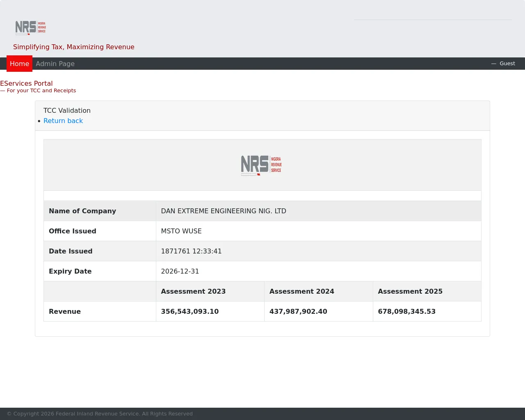This screenshot has height=420, width=525.
Task: Select the 437,987,902.40 revenue figure
Action: click(298, 311)
